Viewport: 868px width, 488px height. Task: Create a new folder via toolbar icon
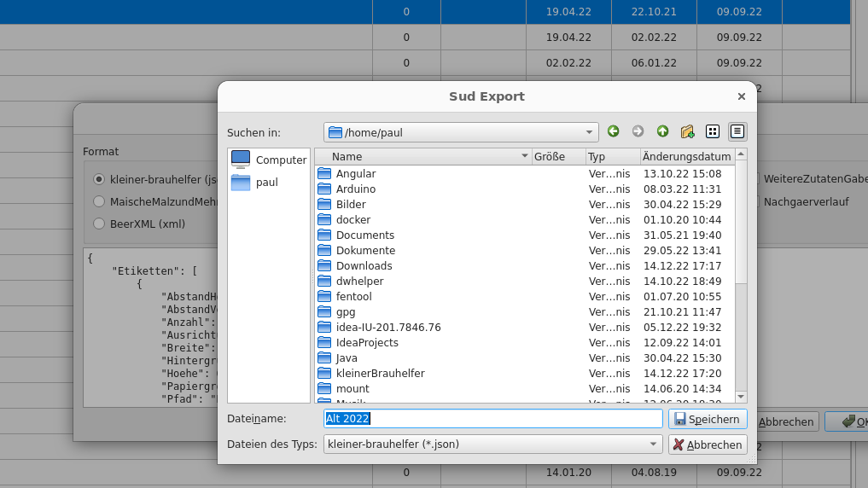[687, 131]
